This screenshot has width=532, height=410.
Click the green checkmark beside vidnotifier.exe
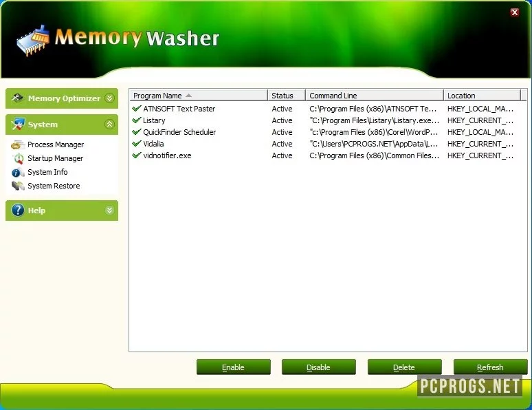(x=137, y=155)
